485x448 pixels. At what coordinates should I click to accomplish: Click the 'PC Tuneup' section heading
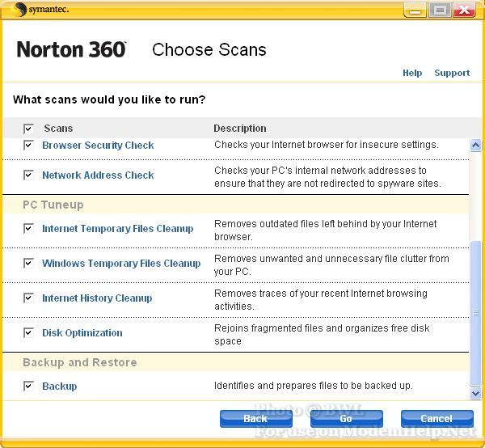pyautogui.click(x=53, y=205)
